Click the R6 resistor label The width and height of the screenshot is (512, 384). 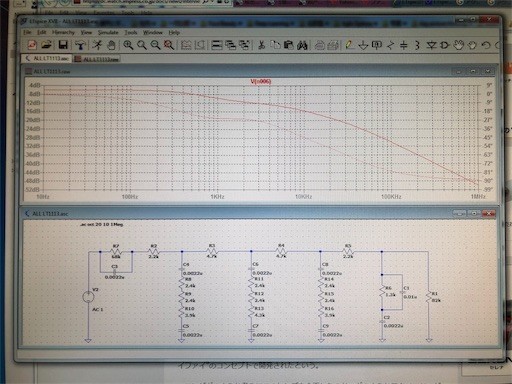[388, 288]
